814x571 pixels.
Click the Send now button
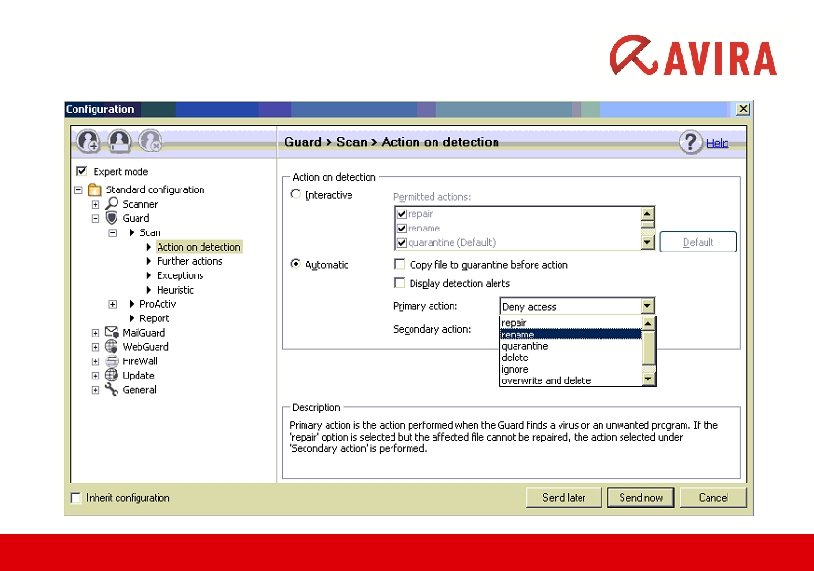(x=641, y=497)
